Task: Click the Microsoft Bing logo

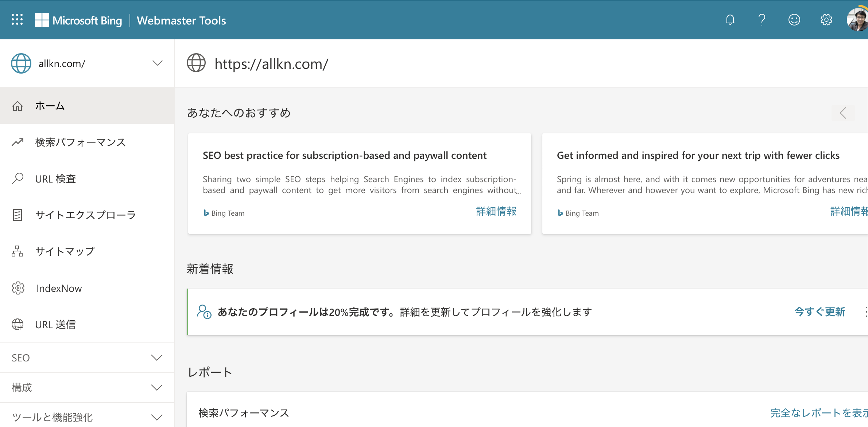Action: click(x=78, y=20)
